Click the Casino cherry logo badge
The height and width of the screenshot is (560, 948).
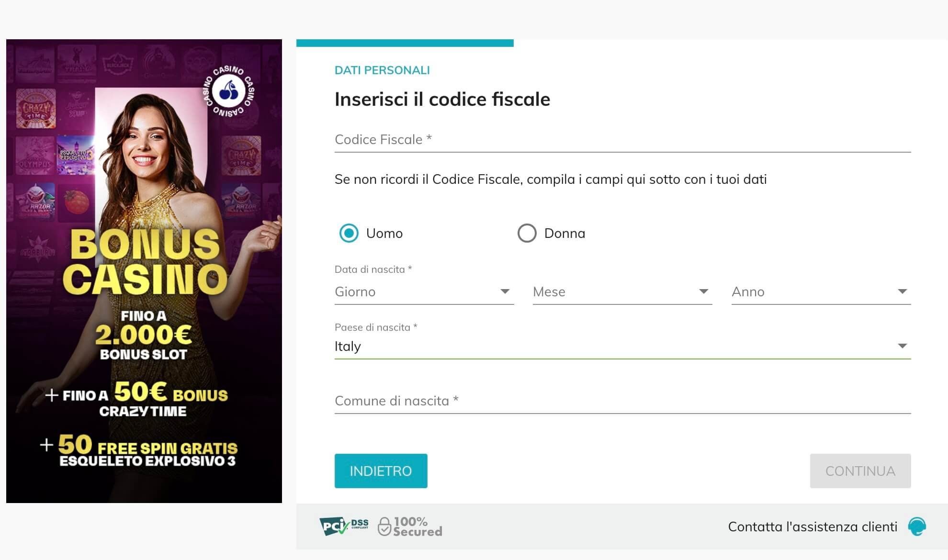pos(228,91)
